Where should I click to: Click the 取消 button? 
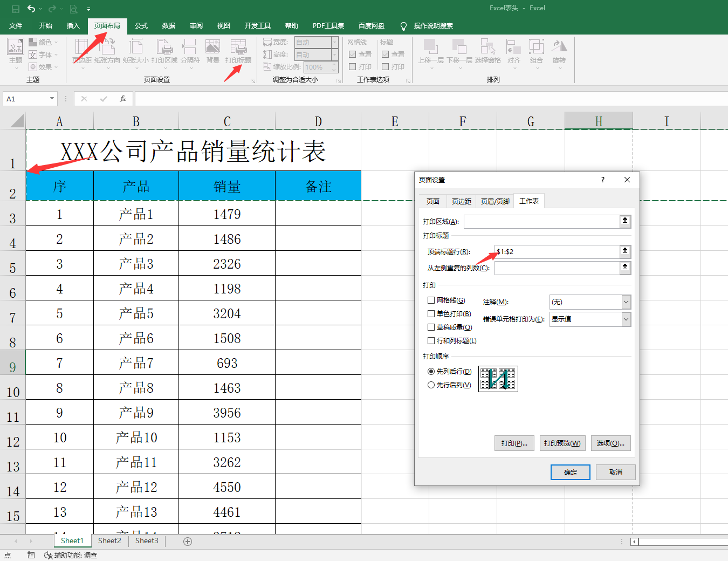[x=616, y=472]
